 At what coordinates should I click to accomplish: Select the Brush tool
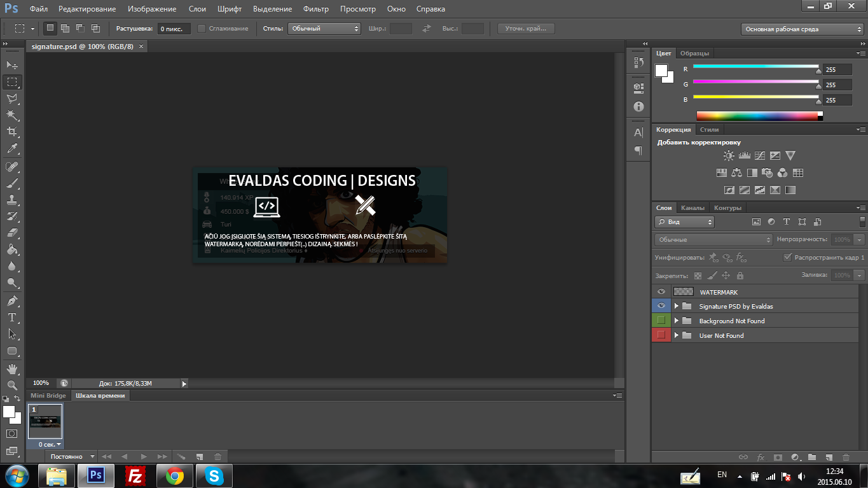click(x=12, y=183)
